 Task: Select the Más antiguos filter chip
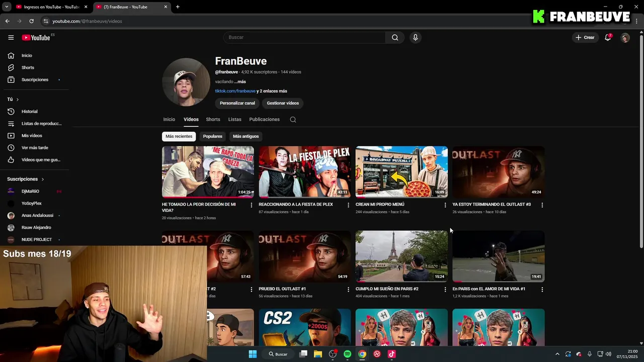tap(246, 136)
